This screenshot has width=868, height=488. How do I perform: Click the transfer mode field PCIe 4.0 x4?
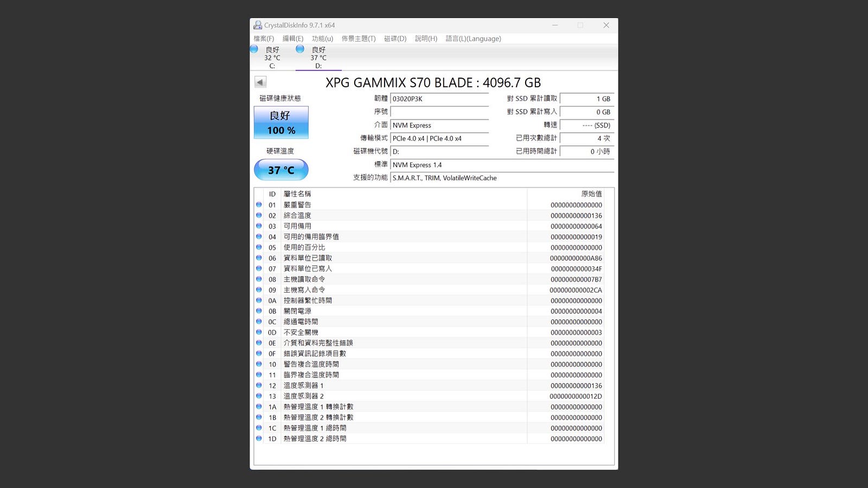pos(439,138)
